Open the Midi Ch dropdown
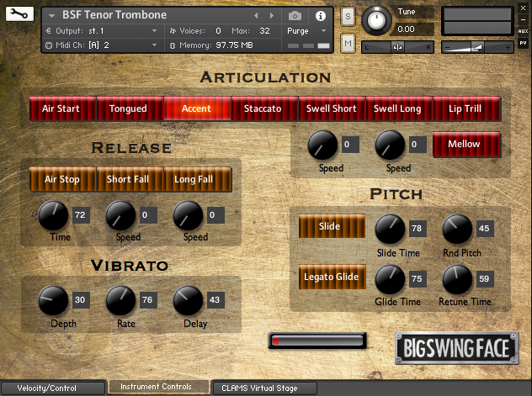This screenshot has height=396, width=532. [x=154, y=45]
